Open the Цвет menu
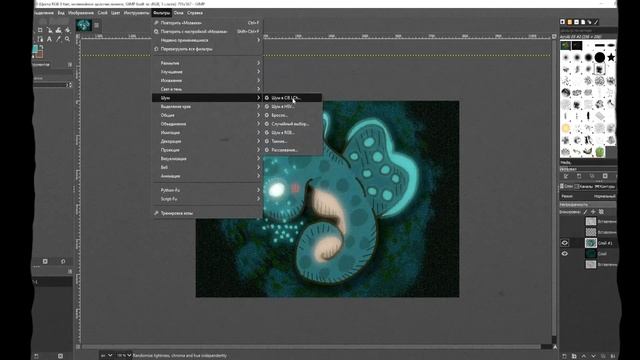Screen dimensions: 640x360 tap(116, 13)
